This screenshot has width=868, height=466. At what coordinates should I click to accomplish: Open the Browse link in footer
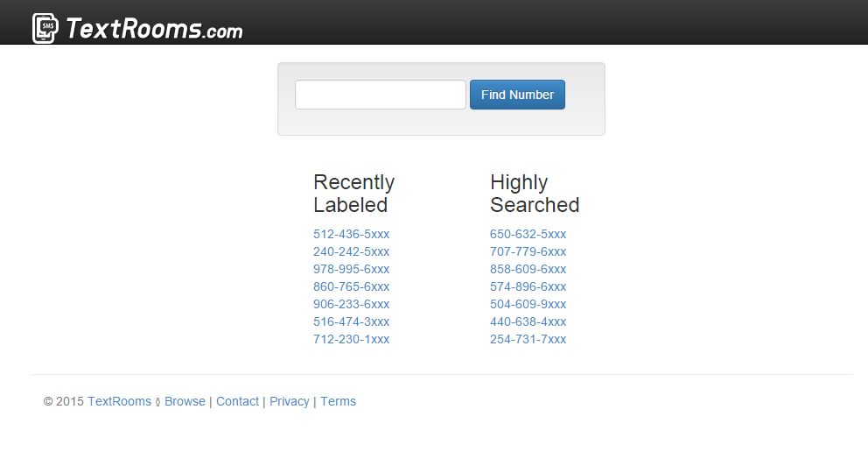(x=185, y=401)
